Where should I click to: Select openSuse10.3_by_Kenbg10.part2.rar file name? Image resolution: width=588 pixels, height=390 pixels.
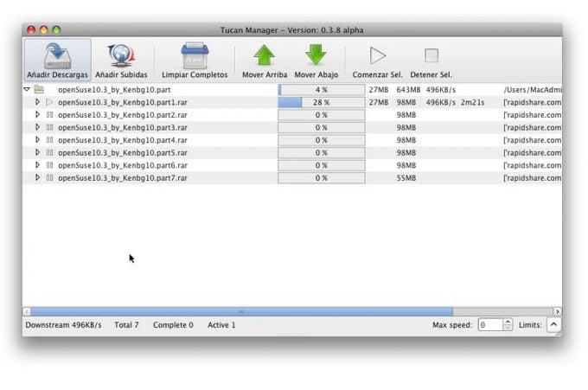click(123, 115)
